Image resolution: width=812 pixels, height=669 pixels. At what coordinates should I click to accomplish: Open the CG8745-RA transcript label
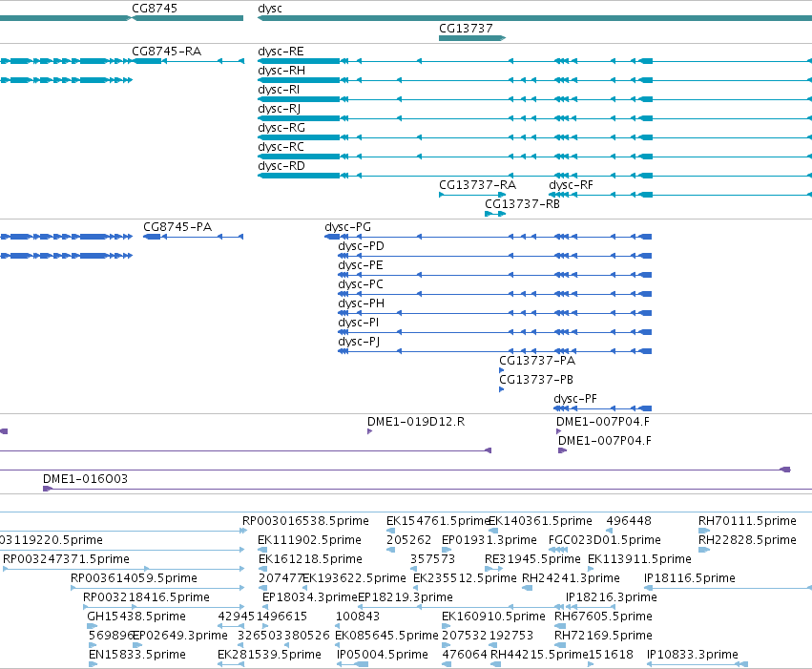tap(166, 52)
